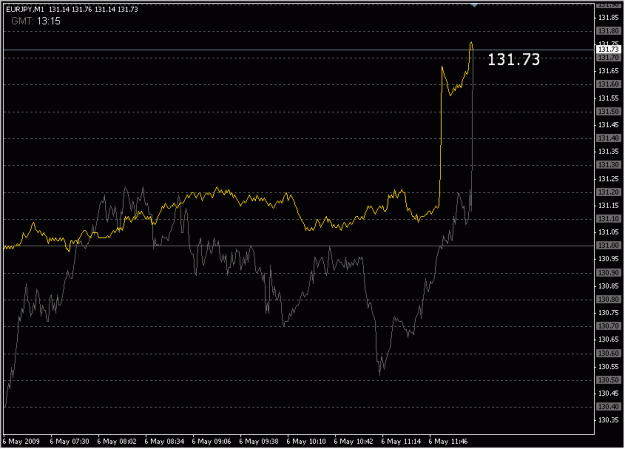Image resolution: width=625 pixels, height=449 pixels.
Task: Click the 131.05 price axis label
Action: click(x=609, y=232)
